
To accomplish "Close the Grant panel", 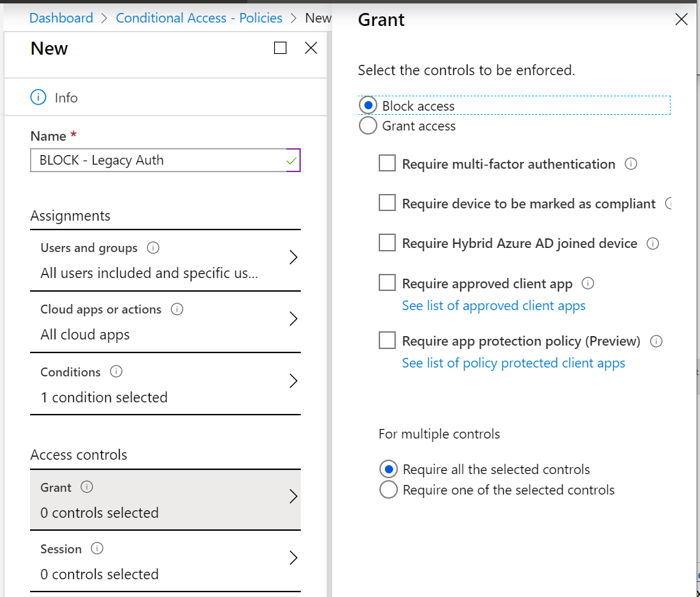I will (x=682, y=19).
